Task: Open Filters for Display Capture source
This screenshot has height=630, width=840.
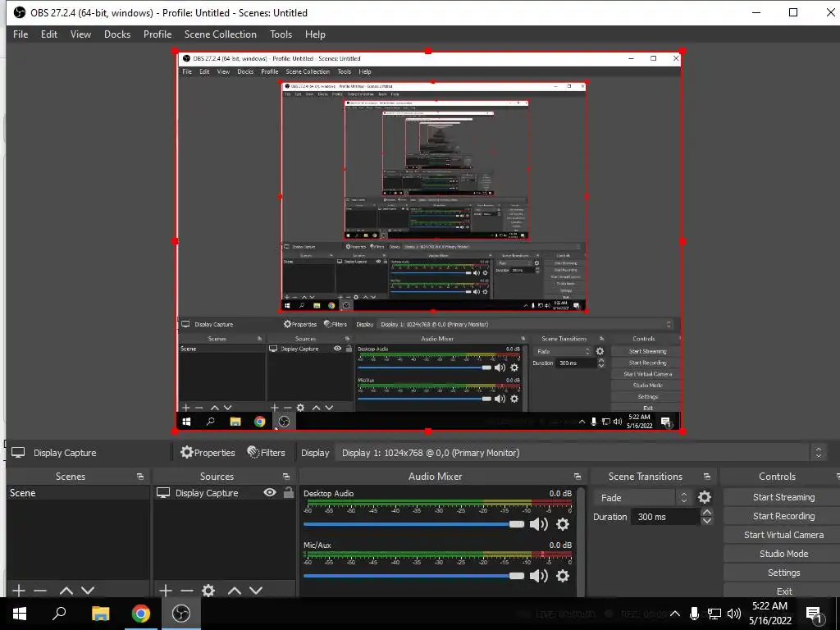Action: click(267, 453)
